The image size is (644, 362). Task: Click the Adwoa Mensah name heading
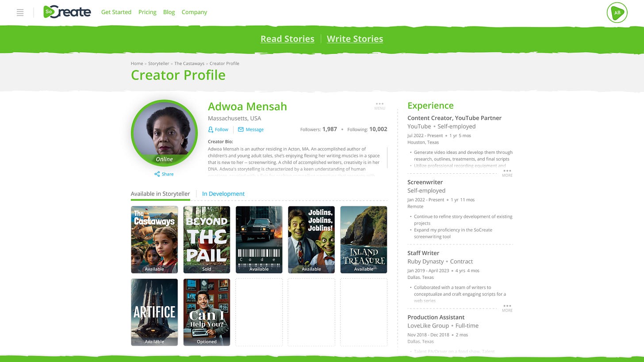point(247,107)
